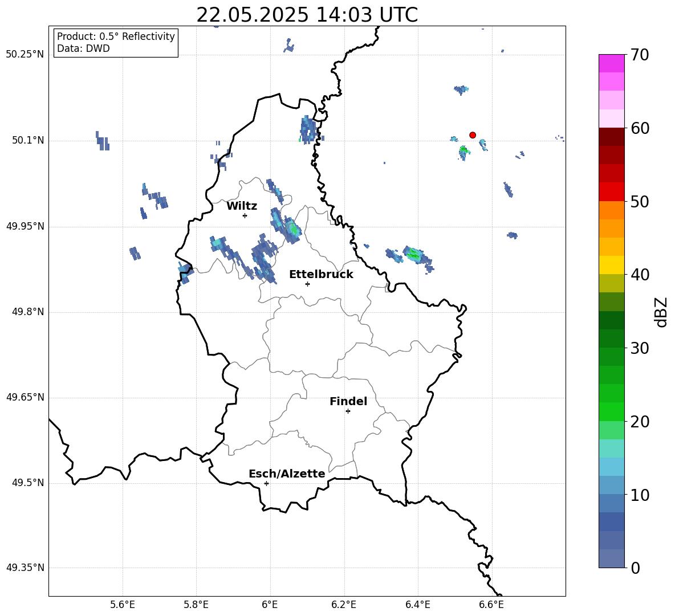Click the Findel station label

click(348, 401)
